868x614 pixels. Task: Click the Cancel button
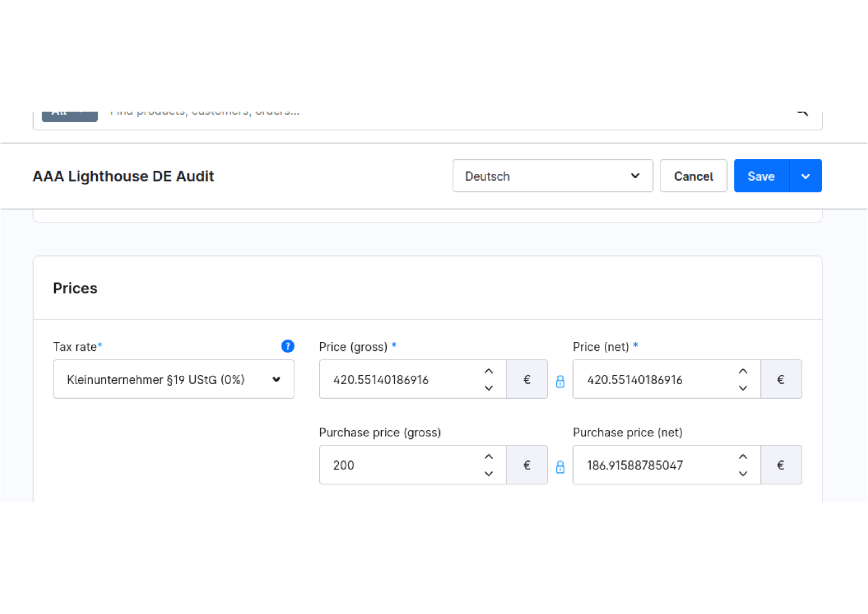coord(693,176)
